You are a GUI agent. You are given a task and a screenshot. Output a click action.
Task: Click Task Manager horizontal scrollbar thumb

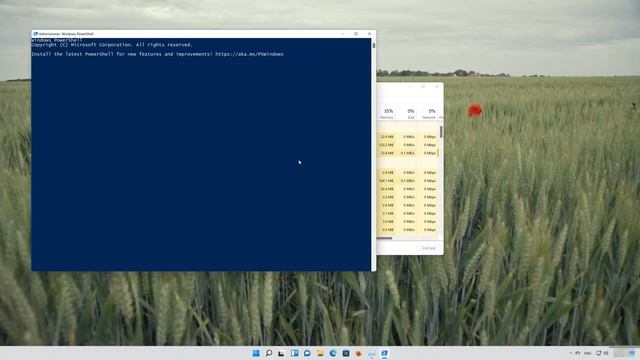point(384,238)
